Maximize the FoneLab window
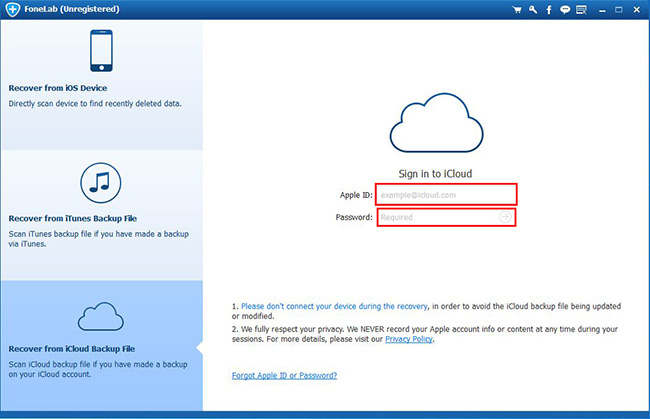Screen dimensions: 650x419 pos(618,10)
